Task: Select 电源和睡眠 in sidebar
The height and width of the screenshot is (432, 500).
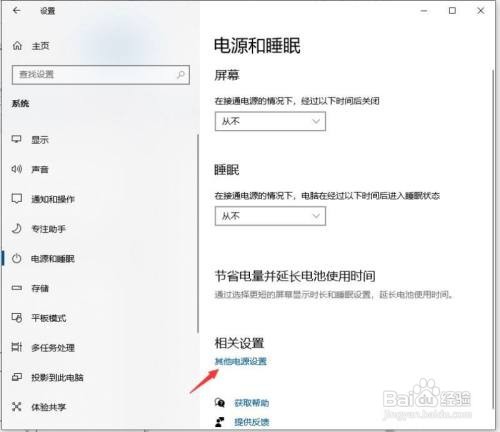Action: [53, 259]
